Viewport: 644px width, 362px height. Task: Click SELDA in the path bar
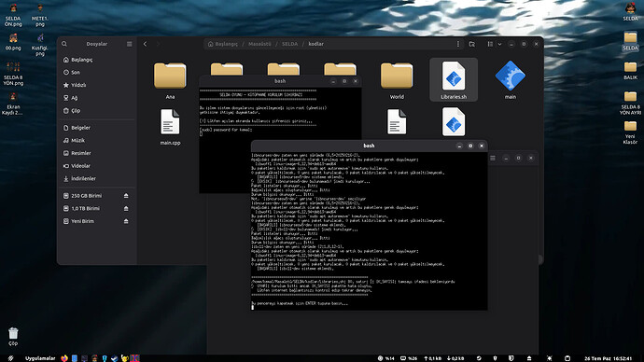click(x=289, y=44)
